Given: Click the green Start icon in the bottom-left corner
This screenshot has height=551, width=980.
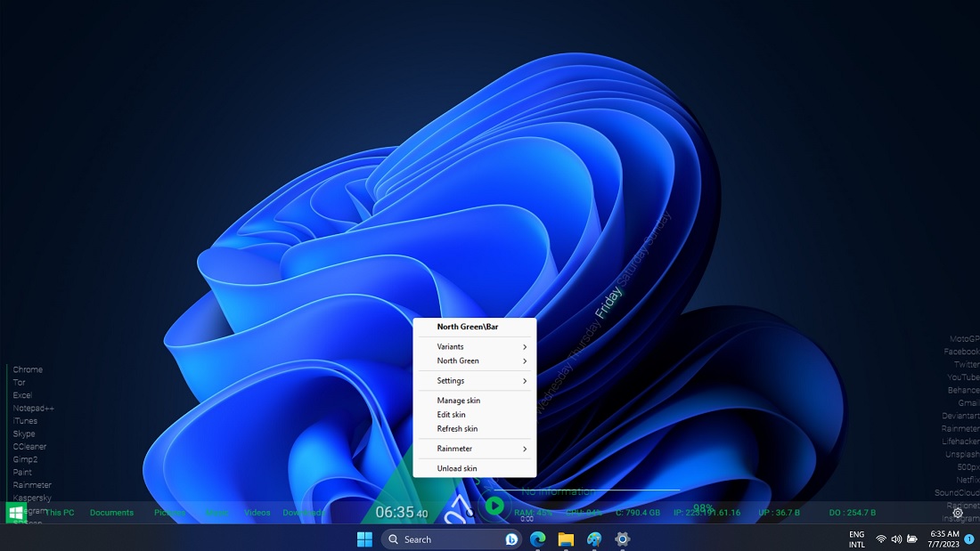Looking at the screenshot, I should pyautogui.click(x=14, y=514).
